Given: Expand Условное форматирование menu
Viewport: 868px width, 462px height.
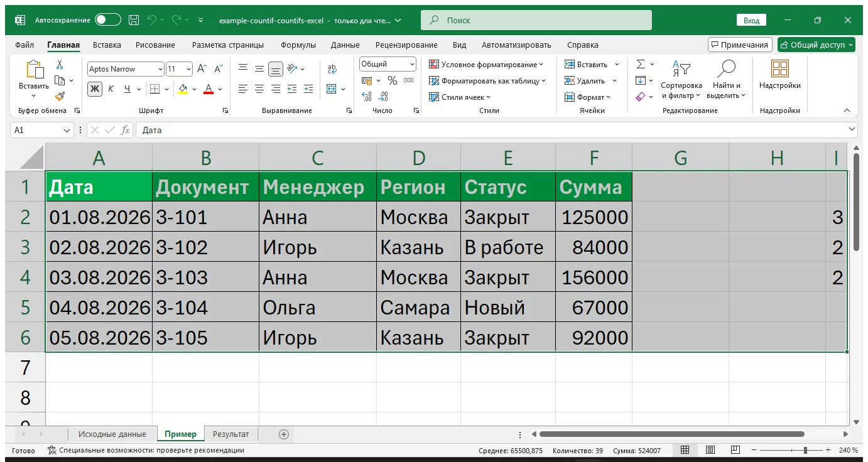Looking at the screenshot, I should (486, 64).
